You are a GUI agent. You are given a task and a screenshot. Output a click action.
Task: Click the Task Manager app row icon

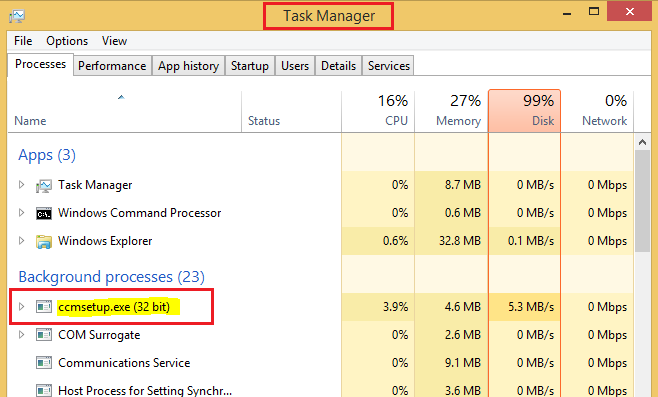tap(44, 185)
